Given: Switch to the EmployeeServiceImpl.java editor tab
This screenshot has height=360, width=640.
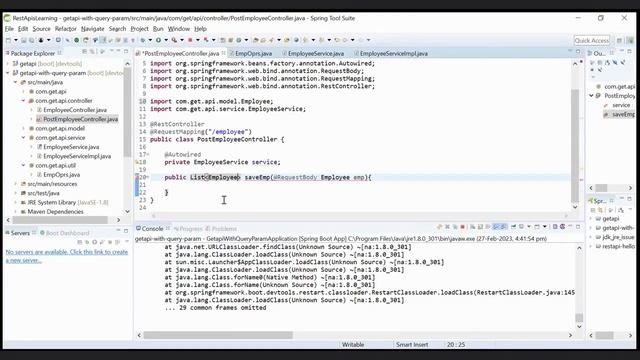Looking at the screenshot, I should [393, 53].
